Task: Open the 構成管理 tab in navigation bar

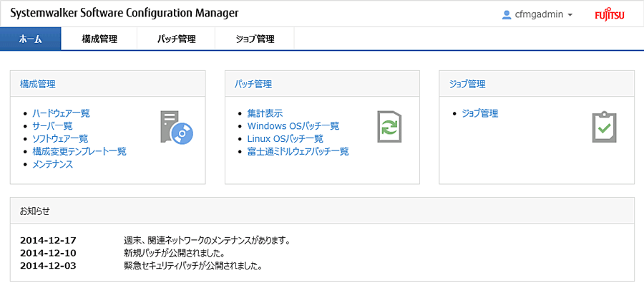Action: click(99, 39)
